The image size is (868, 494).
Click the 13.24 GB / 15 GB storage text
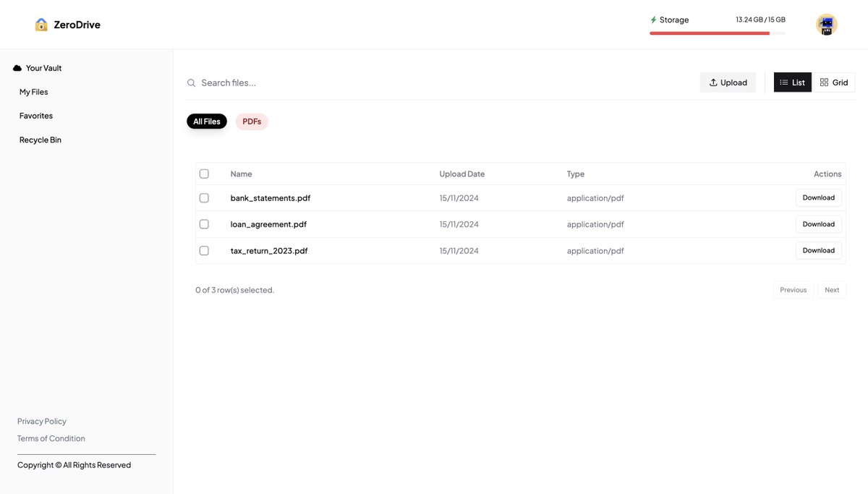(x=761, y=20)
